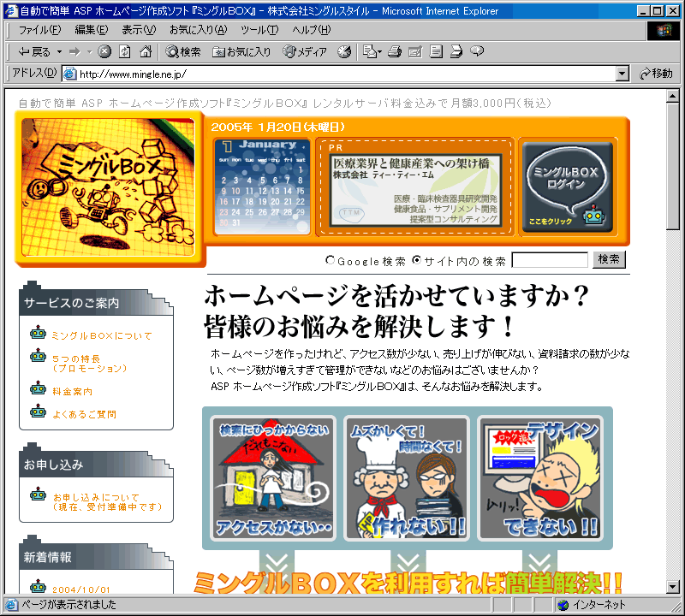Viewport: 685px width, 616px height.
Task: Click the site search text field
Action: [550, 260]
